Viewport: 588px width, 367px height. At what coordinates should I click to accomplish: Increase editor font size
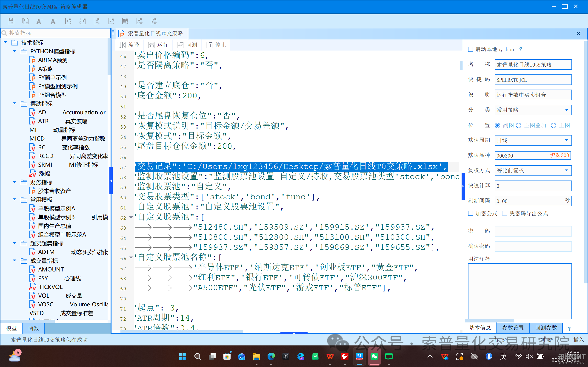[x=54, y=21]
